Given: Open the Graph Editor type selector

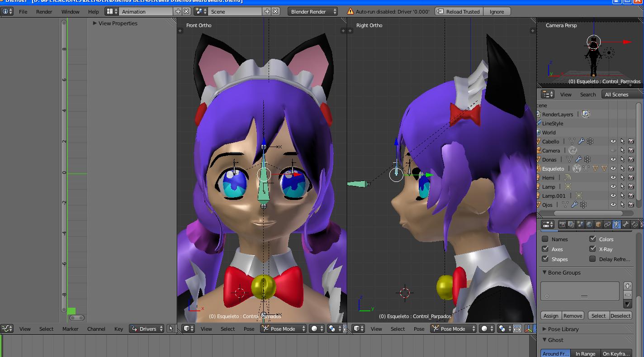Looking at the screenshot, I should coord(7,329).
